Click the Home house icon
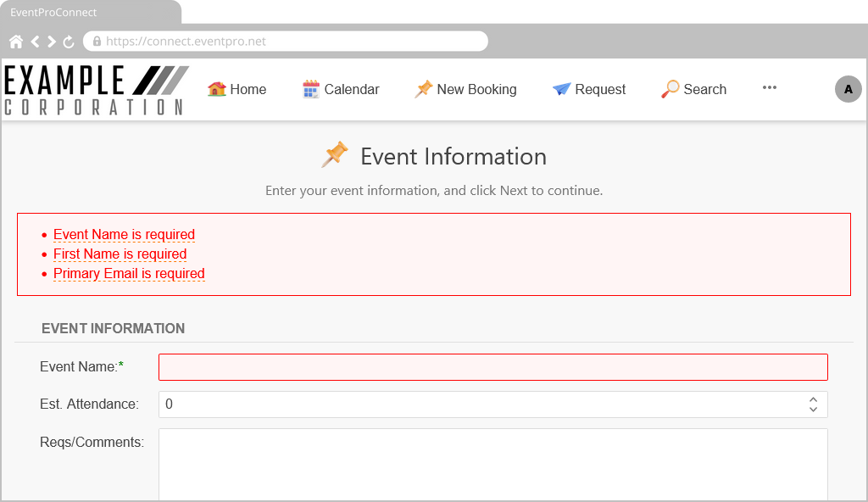 [x=216, y=89]
